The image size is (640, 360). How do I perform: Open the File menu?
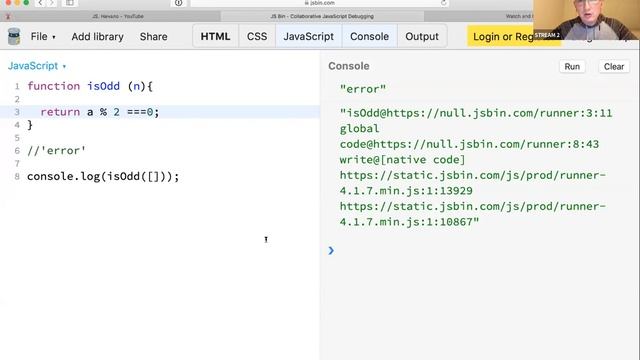(43, 36)
